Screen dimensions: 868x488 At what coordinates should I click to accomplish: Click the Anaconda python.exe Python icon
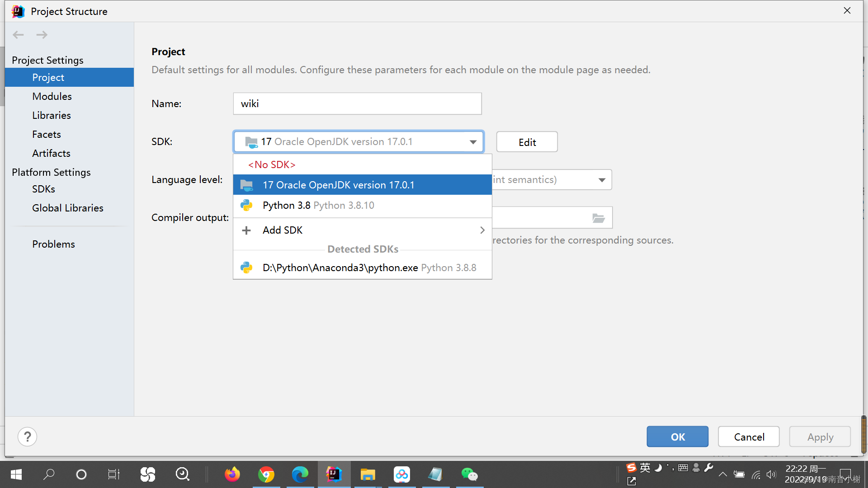click(246, 268)
